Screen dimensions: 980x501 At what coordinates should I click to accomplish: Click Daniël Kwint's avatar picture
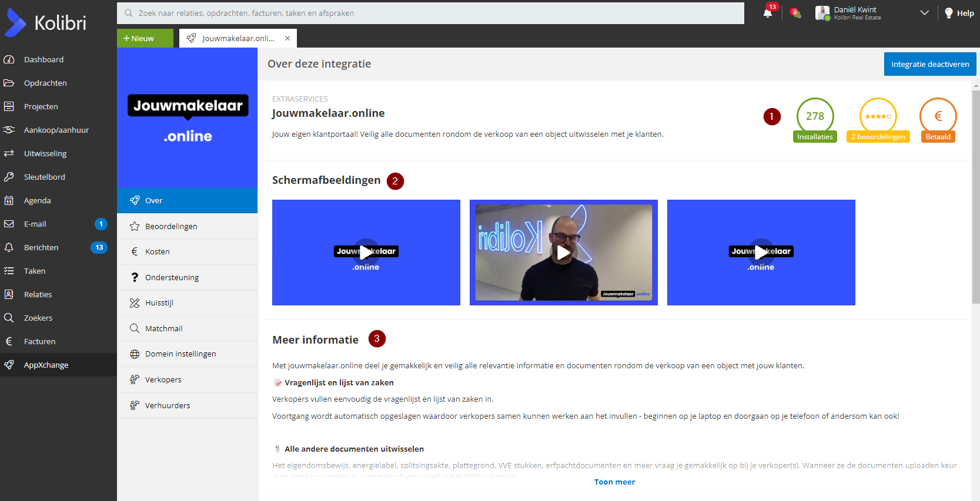pos(822,13)
